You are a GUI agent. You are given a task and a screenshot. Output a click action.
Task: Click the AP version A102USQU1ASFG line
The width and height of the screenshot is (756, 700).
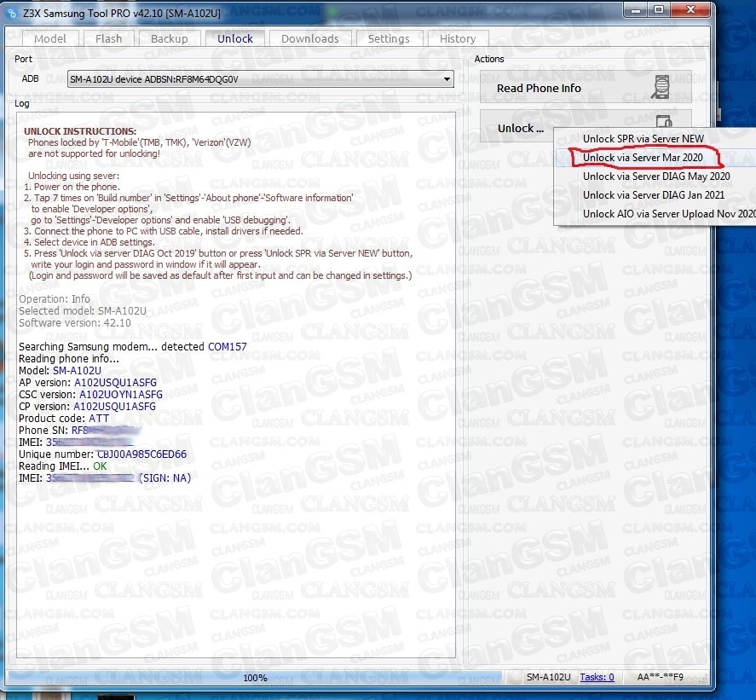click(87, 383)
